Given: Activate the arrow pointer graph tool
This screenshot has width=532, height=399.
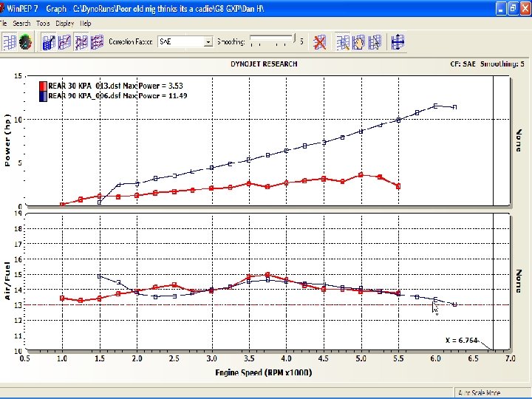Looking at the screenshot, I should coord(375,42).
